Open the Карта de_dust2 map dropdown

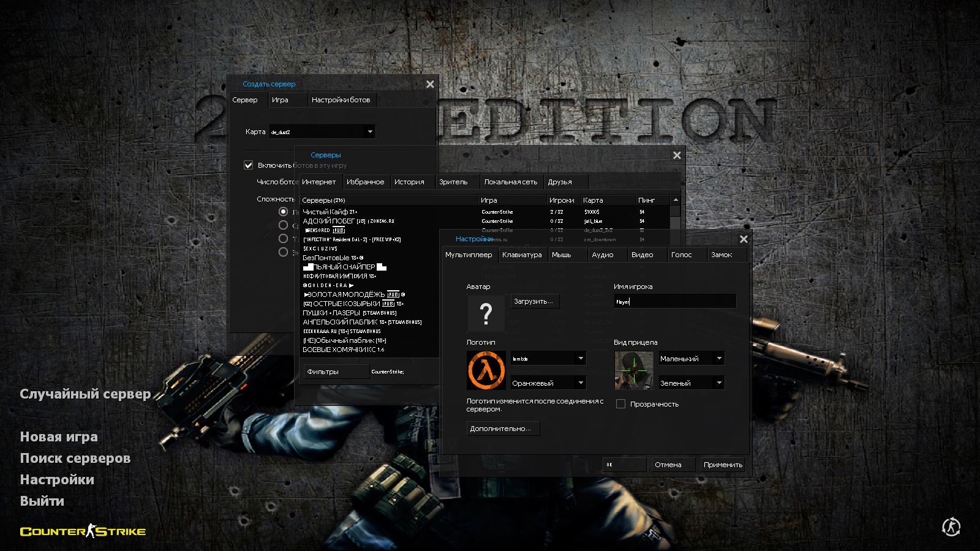point(322,132)
